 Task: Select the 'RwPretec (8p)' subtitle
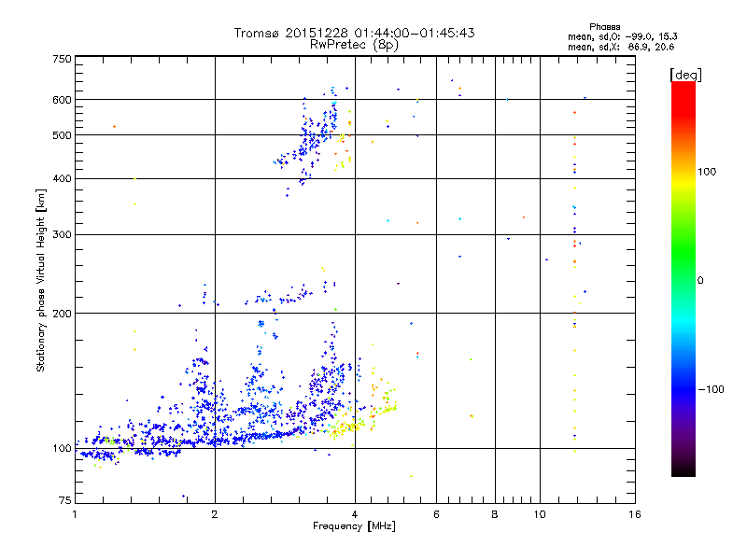(x=354, y=45)
